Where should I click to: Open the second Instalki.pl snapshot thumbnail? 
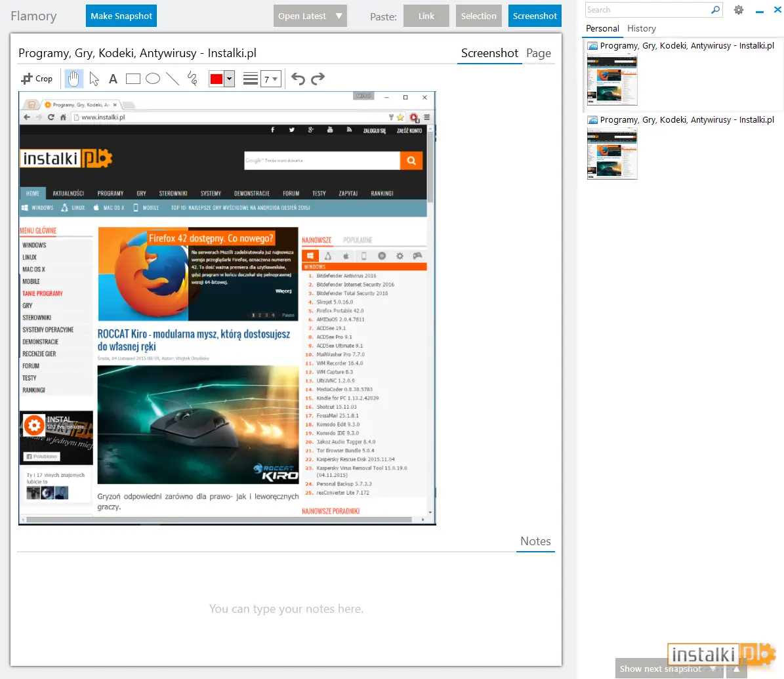click(x=612, y=154)
